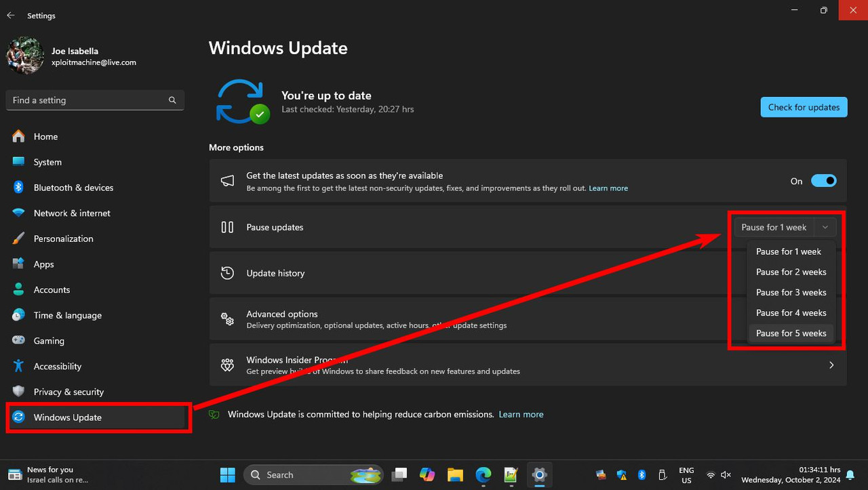
Task: Choose Pause for 4 weeks option
Action: pyautogui.click(x=791, y=312)
